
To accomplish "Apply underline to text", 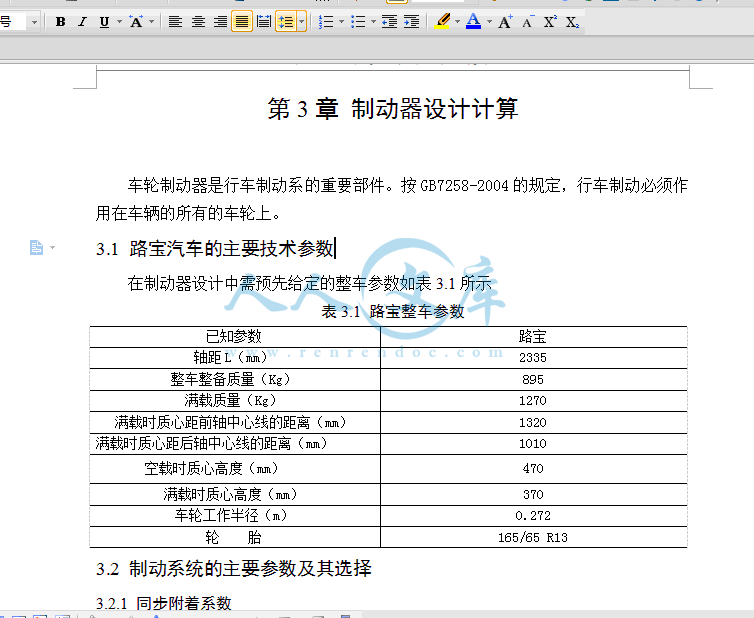I will tap(104, 22).
